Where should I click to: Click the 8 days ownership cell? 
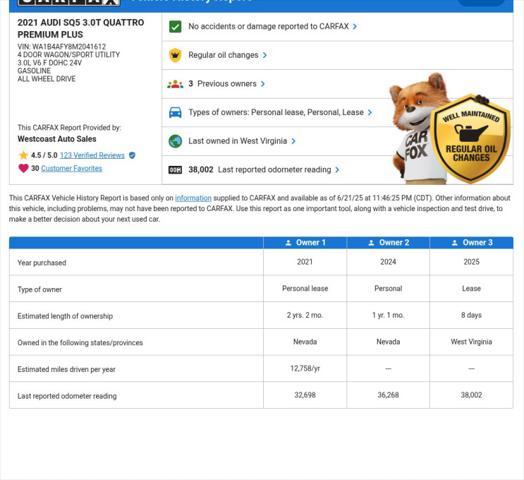click(x=472, y=316)
